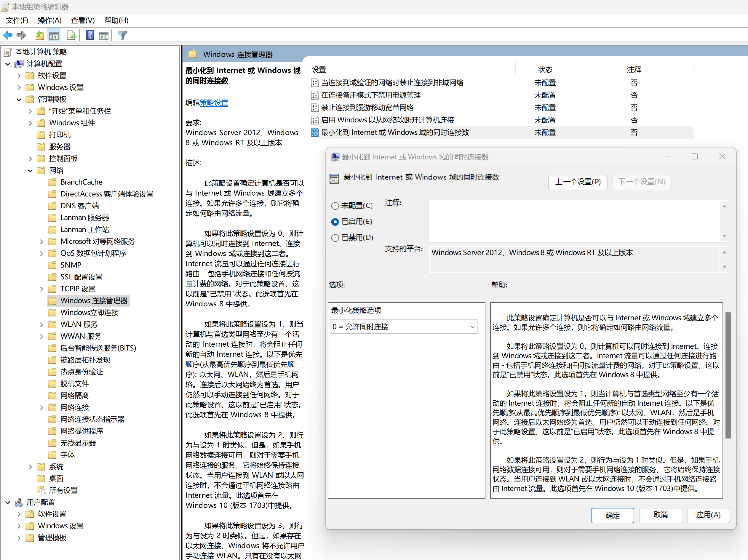Click the 所有设置 icon in tree
This screenshot has height=560, width=748.
[x=41, y=490]
